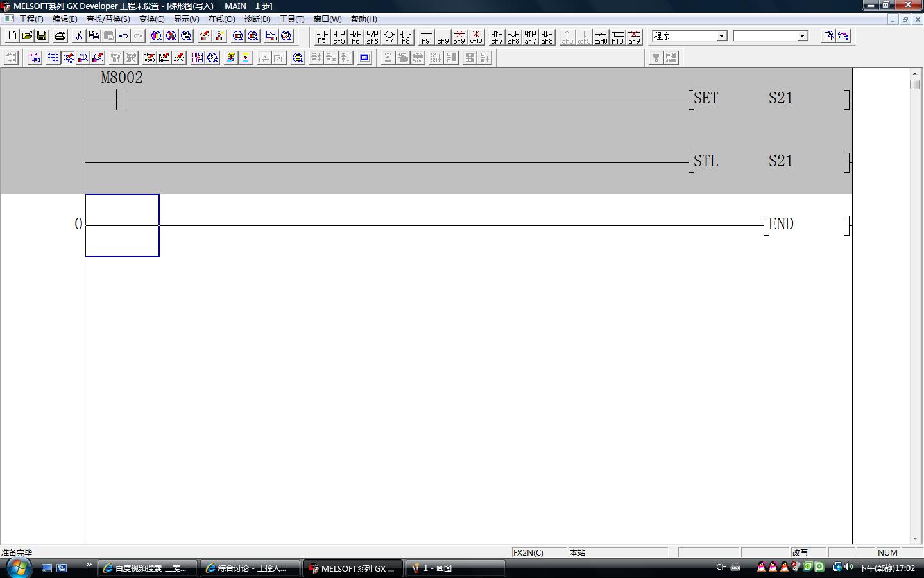Click the vertical scrollbar down arrow
Image resolution: width=924 pixels, height=578 pixels.
pos(914,539)
